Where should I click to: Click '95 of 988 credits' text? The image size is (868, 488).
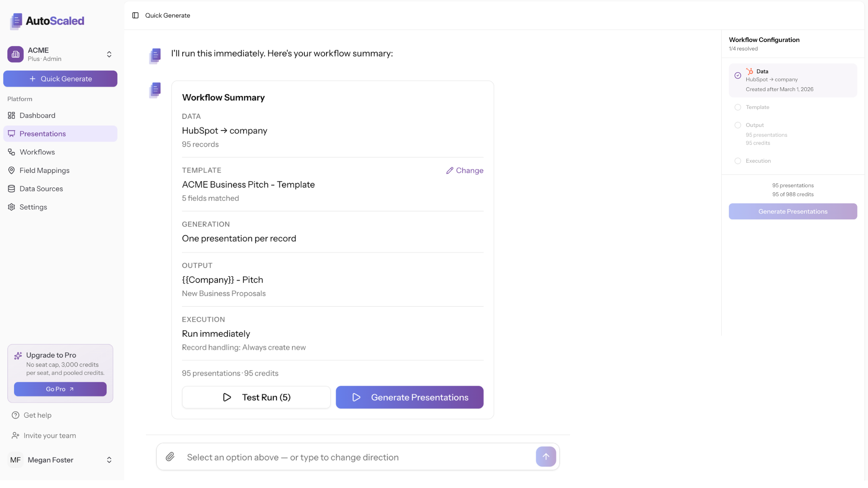793,194
